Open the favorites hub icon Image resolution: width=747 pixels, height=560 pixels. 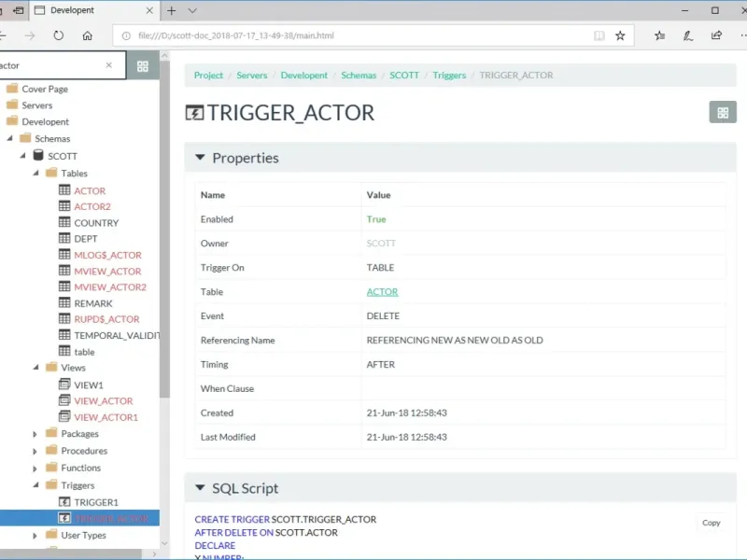[x=660, y=35]
